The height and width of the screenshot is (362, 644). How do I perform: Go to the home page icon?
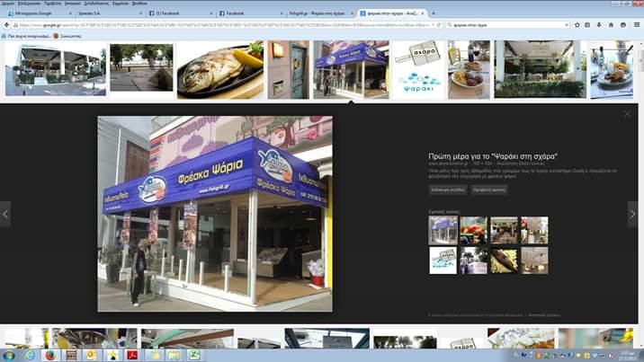(x=611, y=25)
